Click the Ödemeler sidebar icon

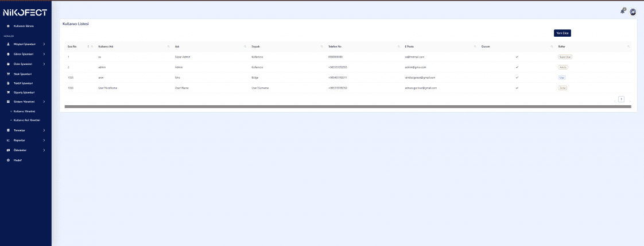8,150
